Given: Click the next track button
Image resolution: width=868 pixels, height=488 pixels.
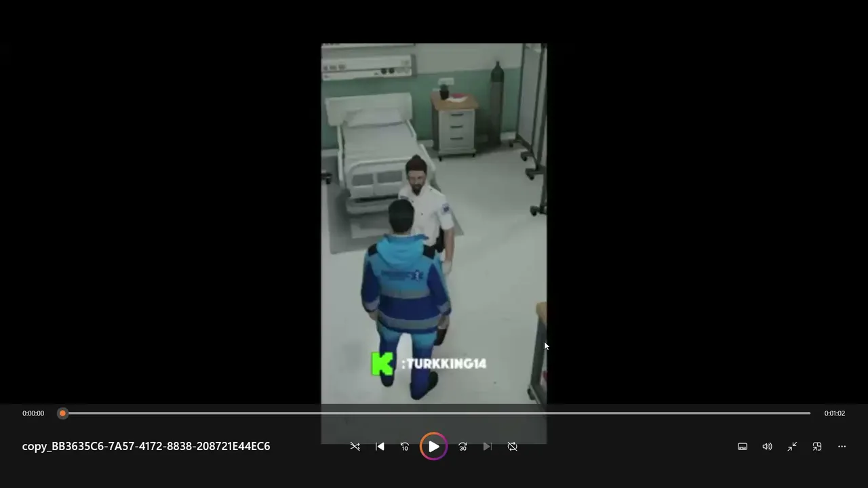Looking at the screenshot, I should pyautogui.click(x=488, y=447).
